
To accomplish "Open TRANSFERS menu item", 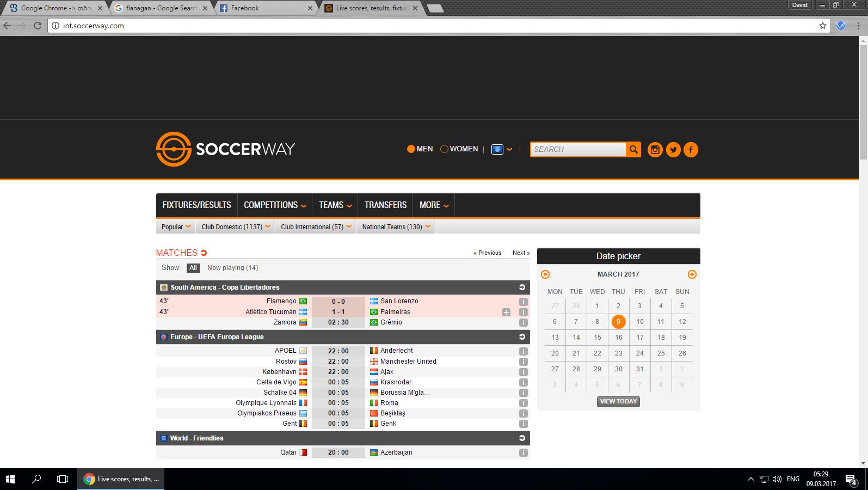I will point(385,205).
